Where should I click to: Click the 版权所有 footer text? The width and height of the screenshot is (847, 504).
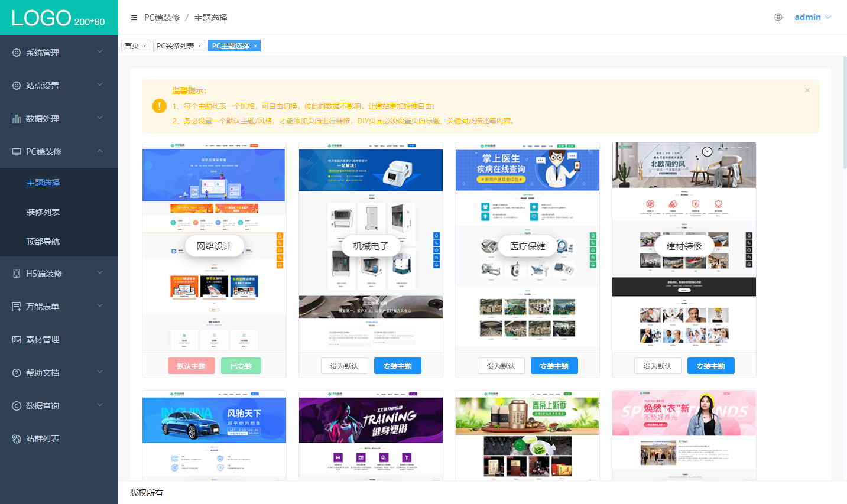(147, 493)
